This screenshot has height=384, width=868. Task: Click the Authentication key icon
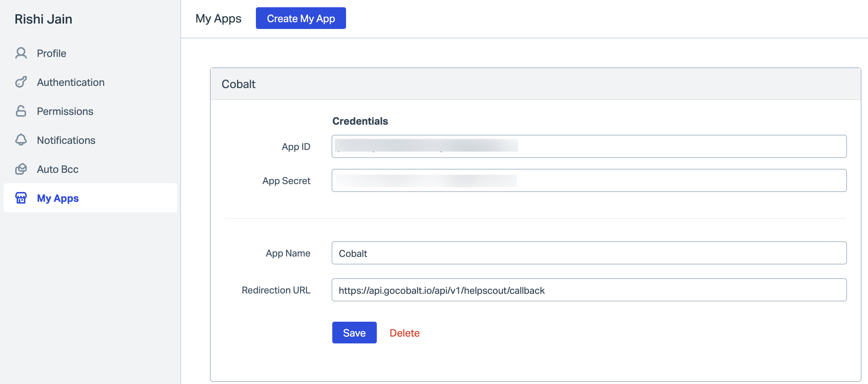pyautogui.click(x=21, y=82)
